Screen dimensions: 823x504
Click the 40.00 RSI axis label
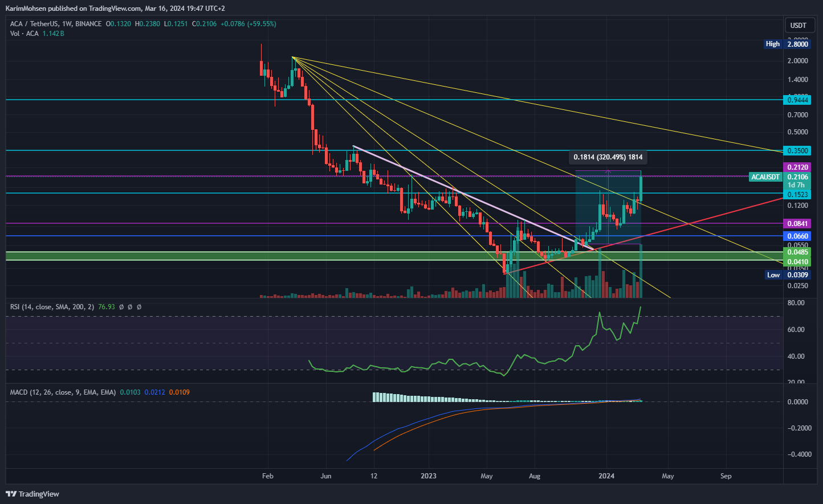pyautogui.click(x=796, y=357)
